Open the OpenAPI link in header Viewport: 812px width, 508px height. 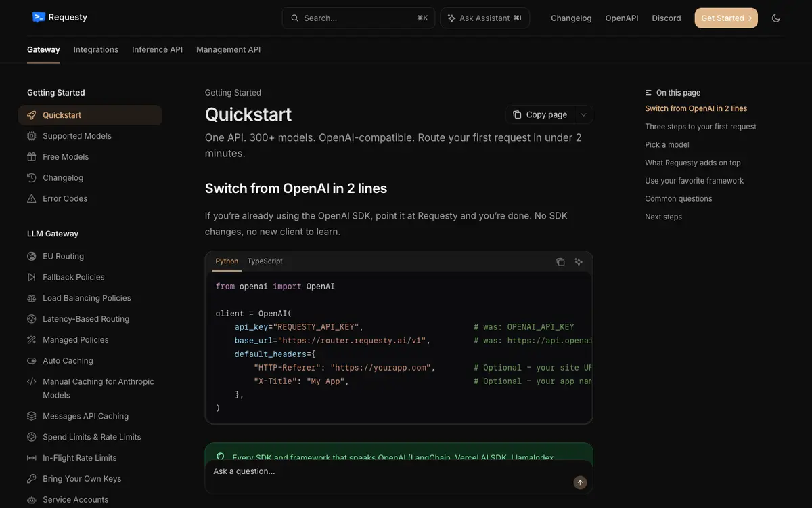622,18
